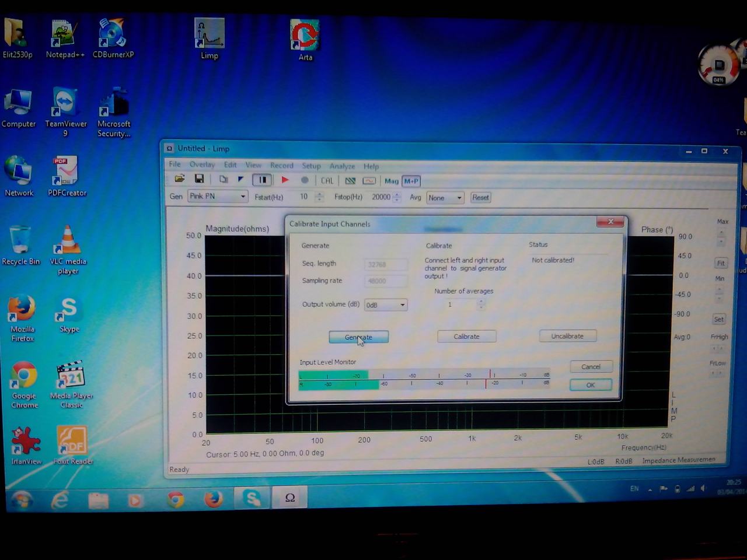747x560 pixels.
Task: Click the VLC media player desktop icon
Action: (68, 250)
